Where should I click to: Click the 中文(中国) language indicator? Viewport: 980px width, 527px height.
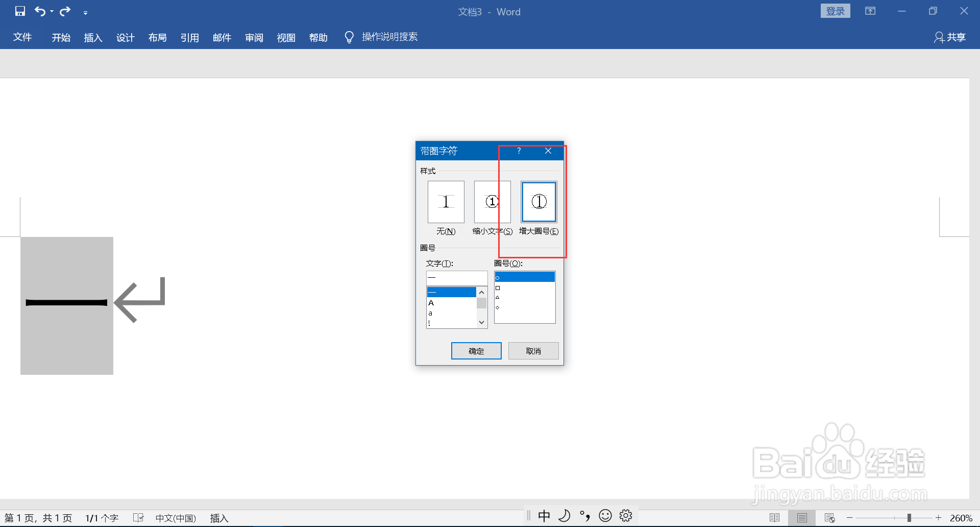(x=176, y=518)
